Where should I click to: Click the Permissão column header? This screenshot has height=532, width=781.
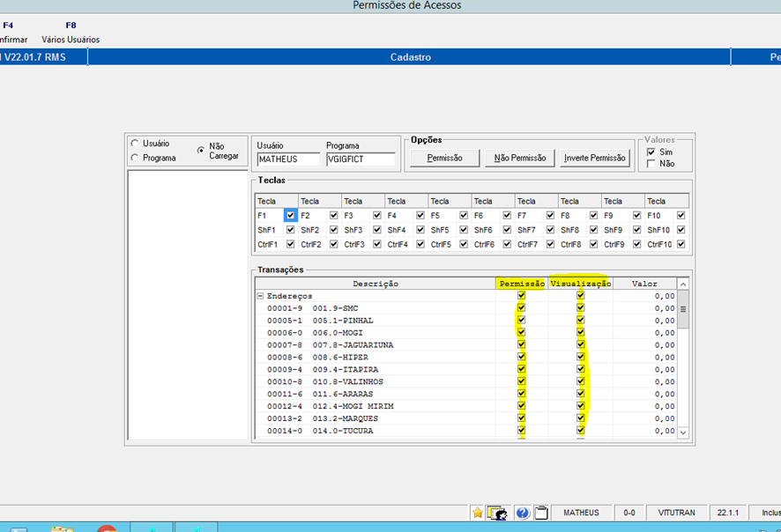(x=522, y=284)
